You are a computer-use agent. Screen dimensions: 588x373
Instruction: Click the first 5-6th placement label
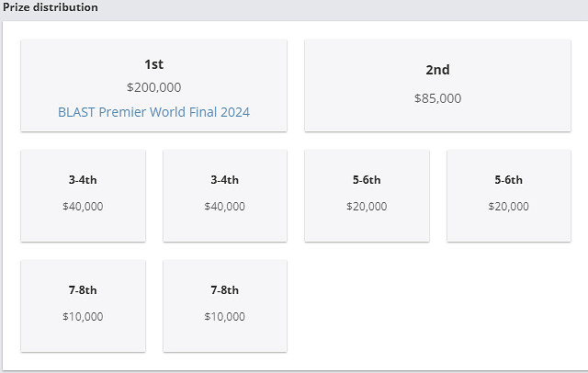coord(367,180)
